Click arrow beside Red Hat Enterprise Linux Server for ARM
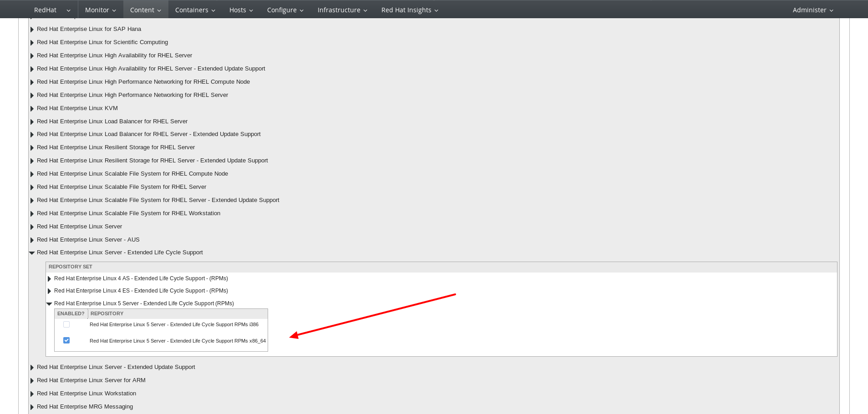The width and height of the screenshot is (868, 414). point(32,380)
